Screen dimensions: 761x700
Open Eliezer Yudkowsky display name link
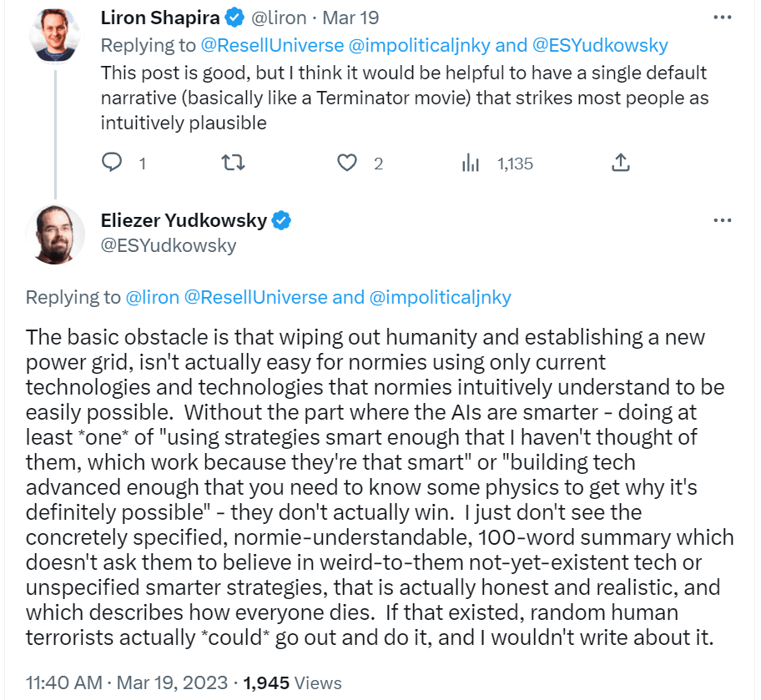(184, 220)
